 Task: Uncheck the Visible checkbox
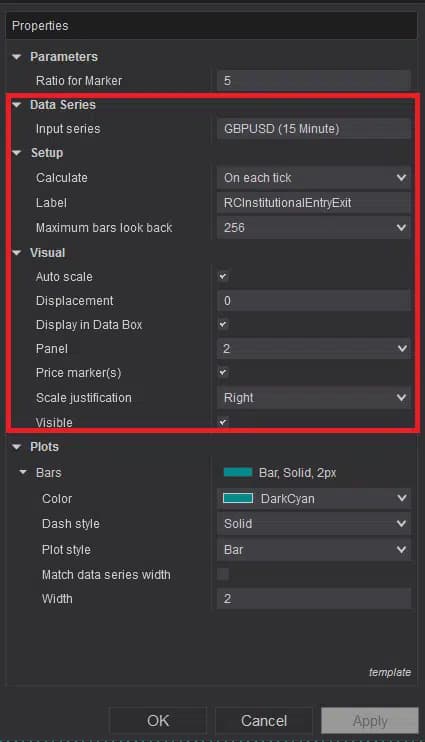tap(223, 422)
